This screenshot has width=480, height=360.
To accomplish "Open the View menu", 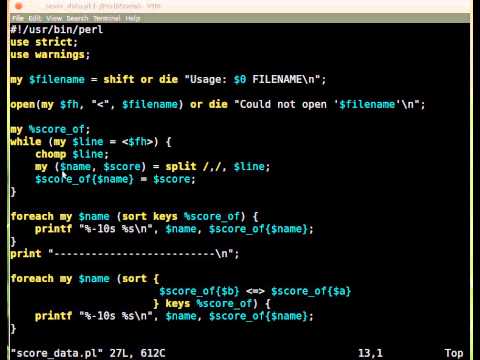I will (54, 18).
